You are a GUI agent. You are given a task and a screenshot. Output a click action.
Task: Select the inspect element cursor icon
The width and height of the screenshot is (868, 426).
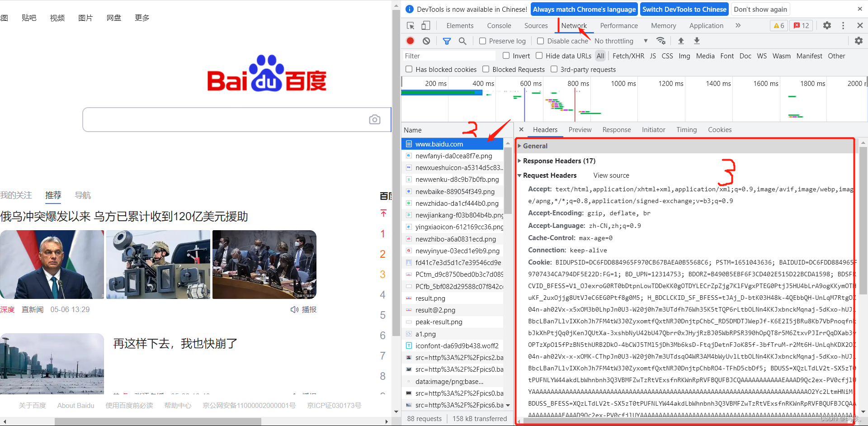point(410,26)
